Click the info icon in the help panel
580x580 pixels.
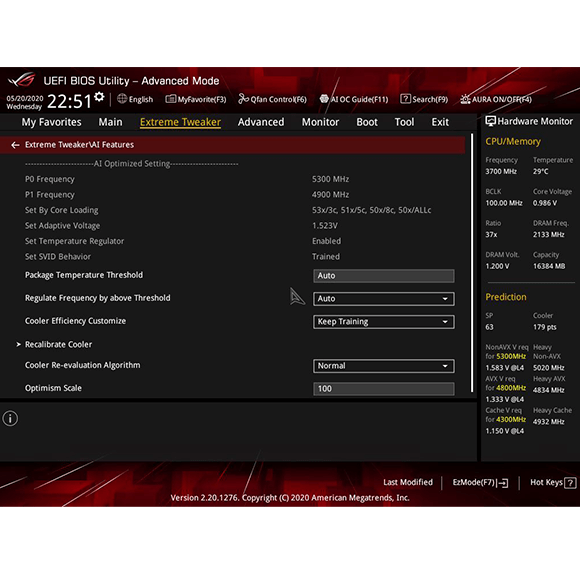coord(10,419)
